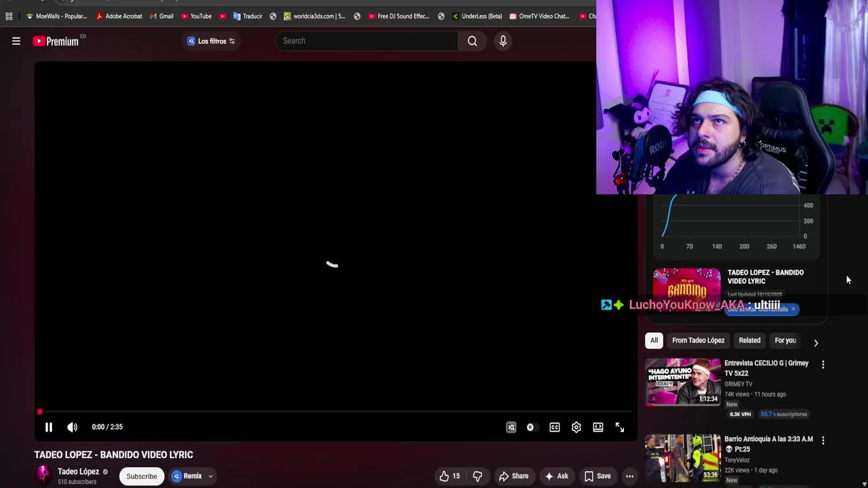Share the video
The height and width of the screenshot is (488, 868).
(513, 476)
